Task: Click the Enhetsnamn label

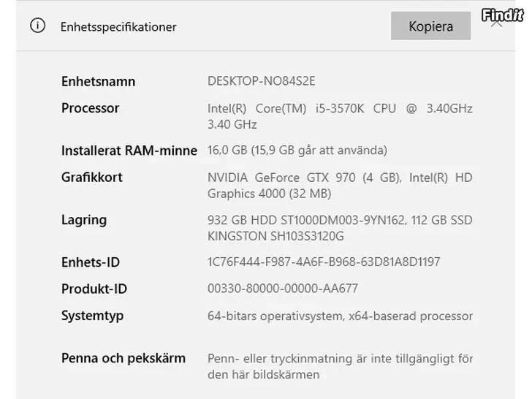Action: [98, 81]
